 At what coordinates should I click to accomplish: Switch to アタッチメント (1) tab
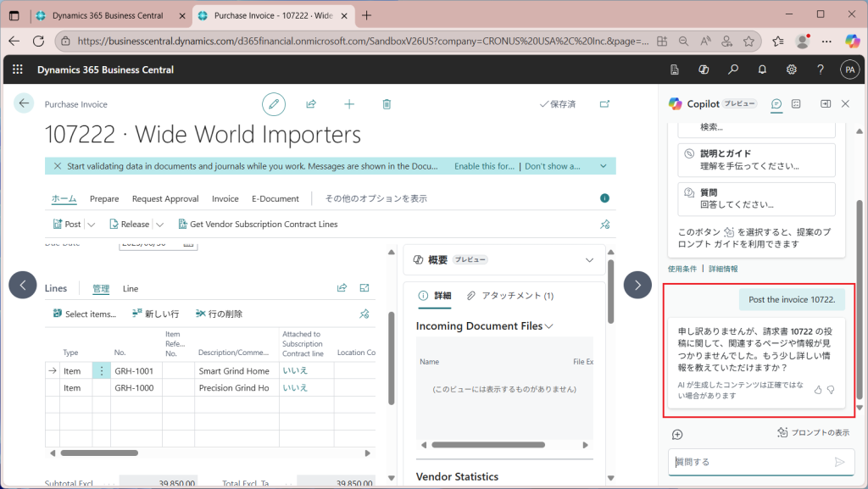(x=509, y=296)
